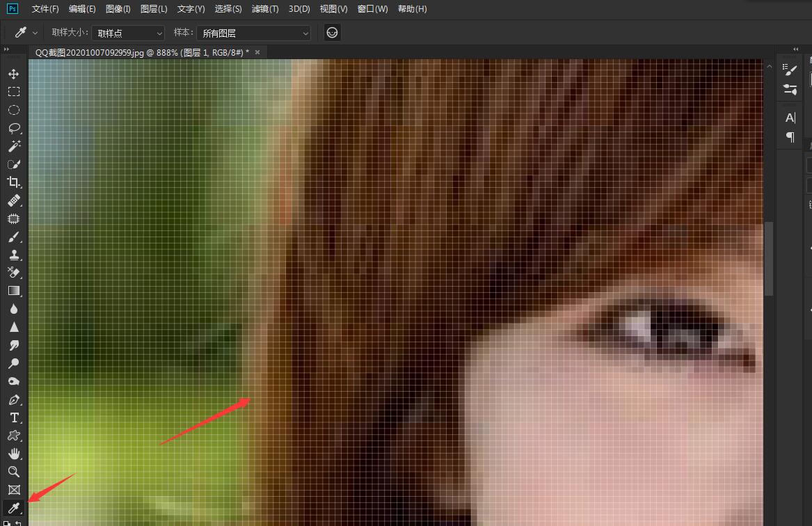Select the Zoom magnifier tool
This screenshot has width=812, height=526.
click(14, 472)
